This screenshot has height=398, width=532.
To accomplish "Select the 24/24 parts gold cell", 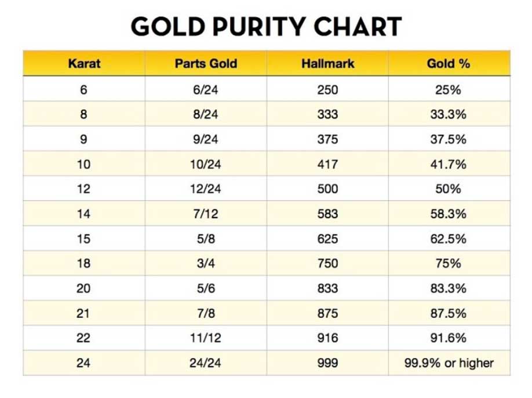I will click(x=205, y=363).
